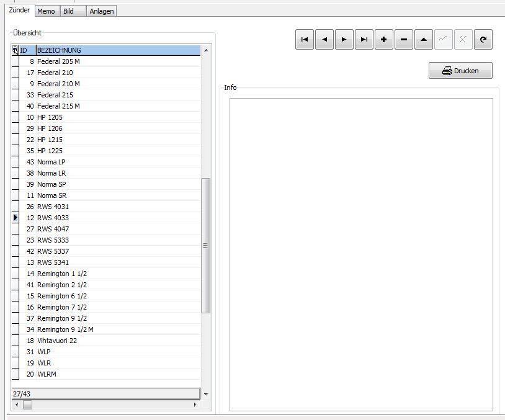Add a new record with plus button

[x=384, y=39]
